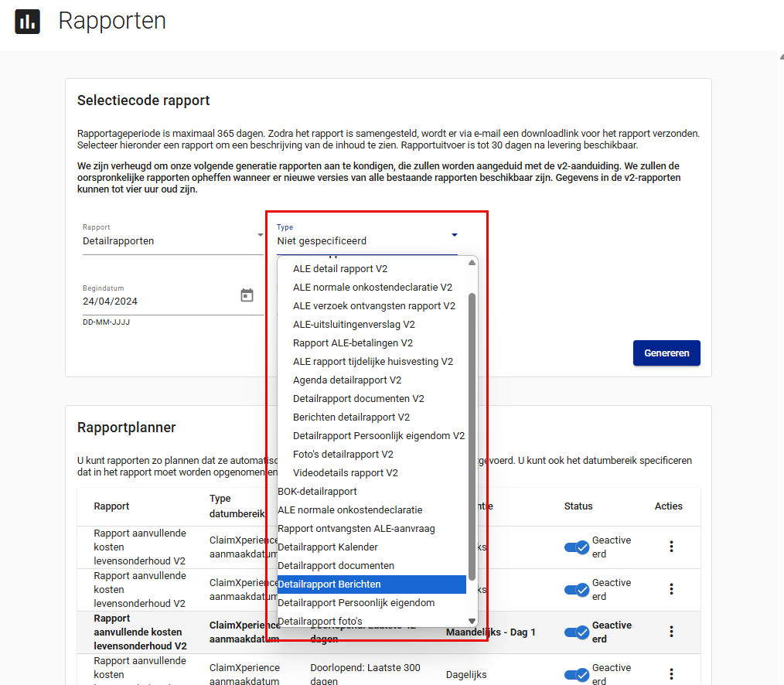
Task: Choose highlighted Detailrapport Berichten
Action: [x=372, y=584]
